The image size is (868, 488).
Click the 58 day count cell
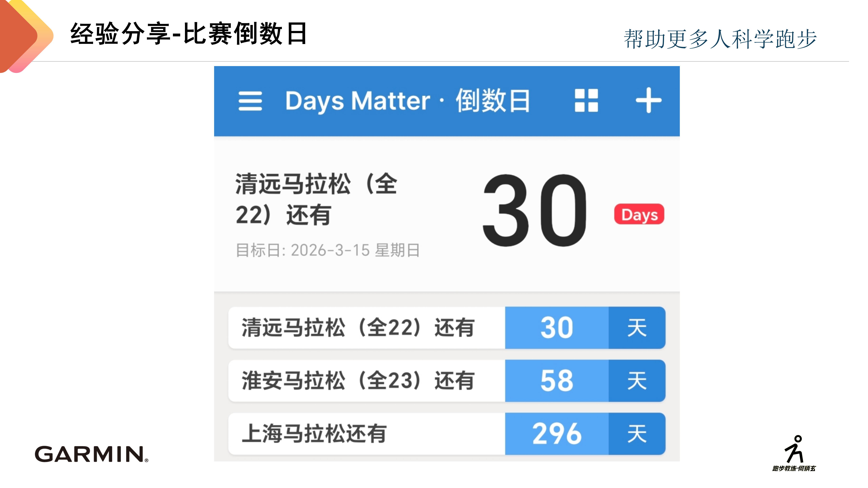[x=557, y=381]
